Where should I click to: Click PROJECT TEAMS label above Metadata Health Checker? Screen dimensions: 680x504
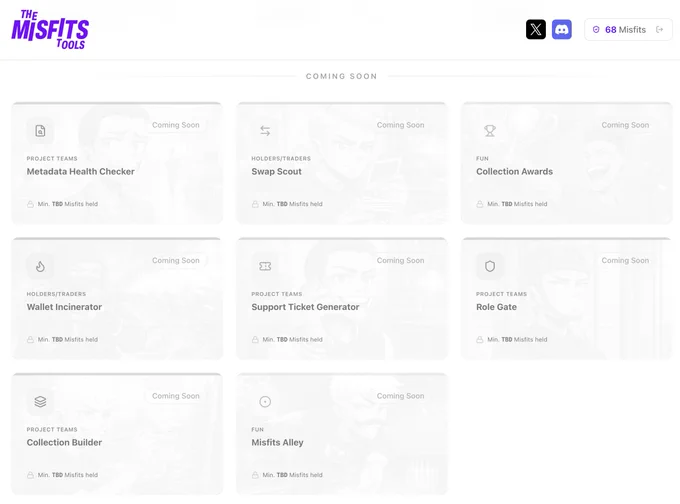(52, 159)
